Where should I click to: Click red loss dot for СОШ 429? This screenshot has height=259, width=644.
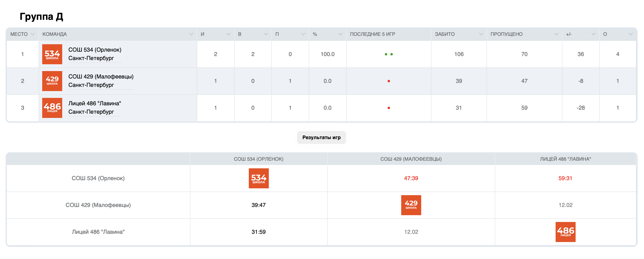point(388,81)
